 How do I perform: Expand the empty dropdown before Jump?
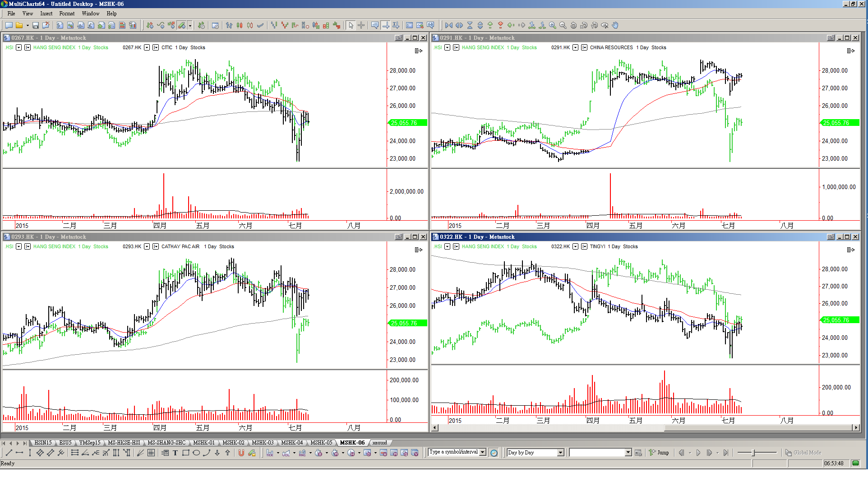pos(628,453)
